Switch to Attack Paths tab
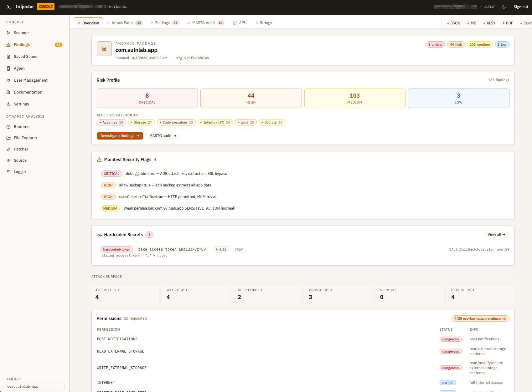The height and width of the screenshot is (392, 532). click(125, 23)
